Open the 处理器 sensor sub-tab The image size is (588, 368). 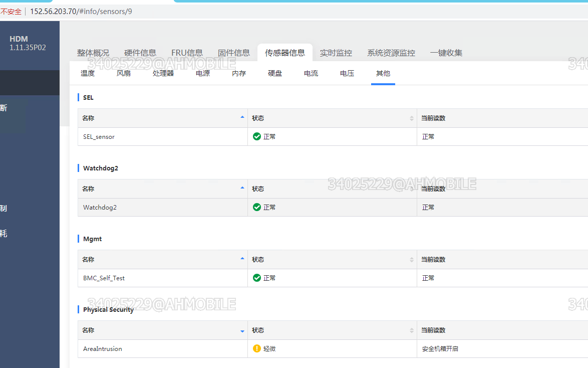[163, 73]
